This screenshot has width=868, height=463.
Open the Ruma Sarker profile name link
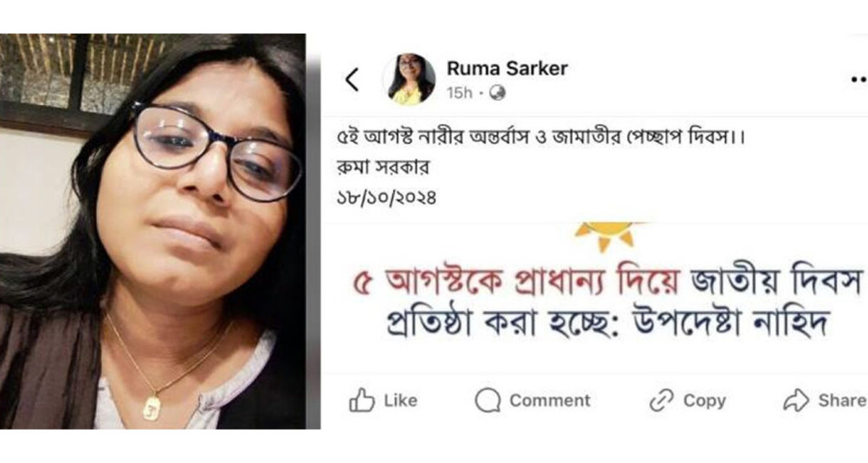[507, 69]
